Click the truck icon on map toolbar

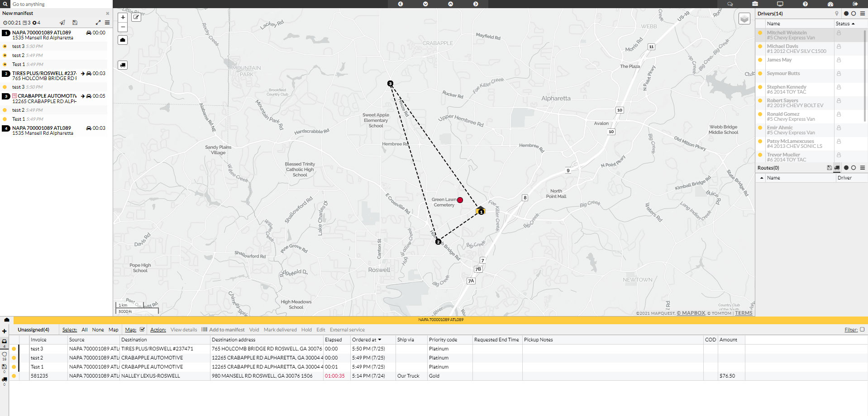point(123,65)
